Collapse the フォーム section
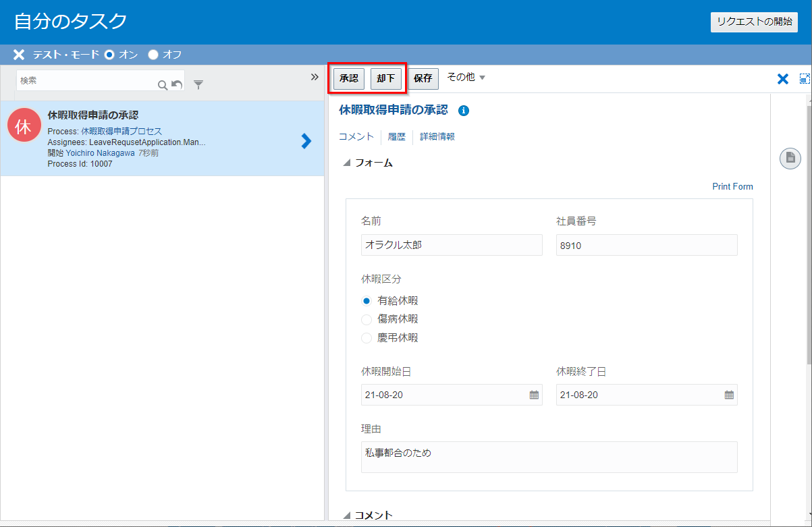 pyautogui.click(x=347, y=163)
